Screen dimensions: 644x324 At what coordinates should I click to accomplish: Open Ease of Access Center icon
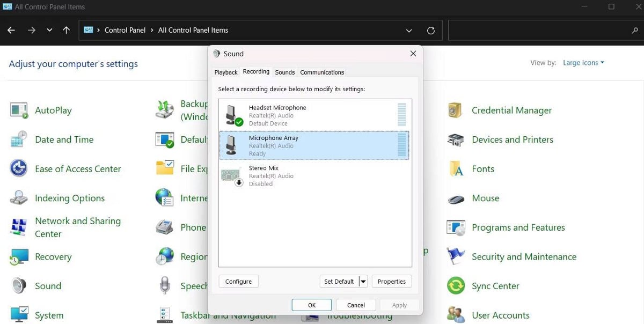(19, 168)
